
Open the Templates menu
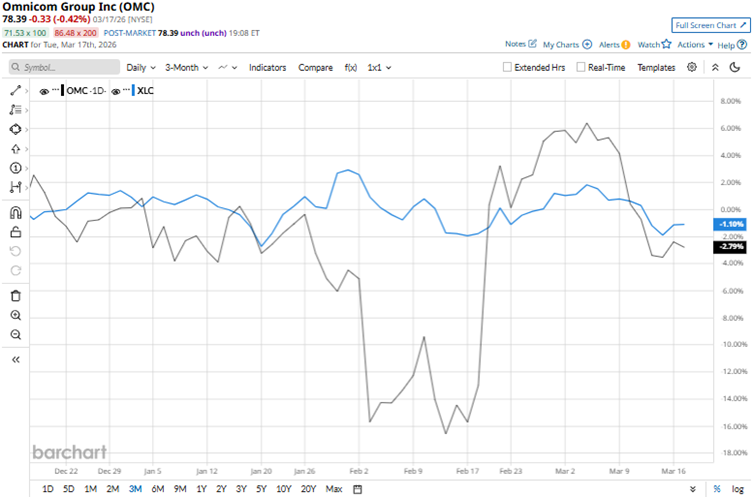pos(656,68)
